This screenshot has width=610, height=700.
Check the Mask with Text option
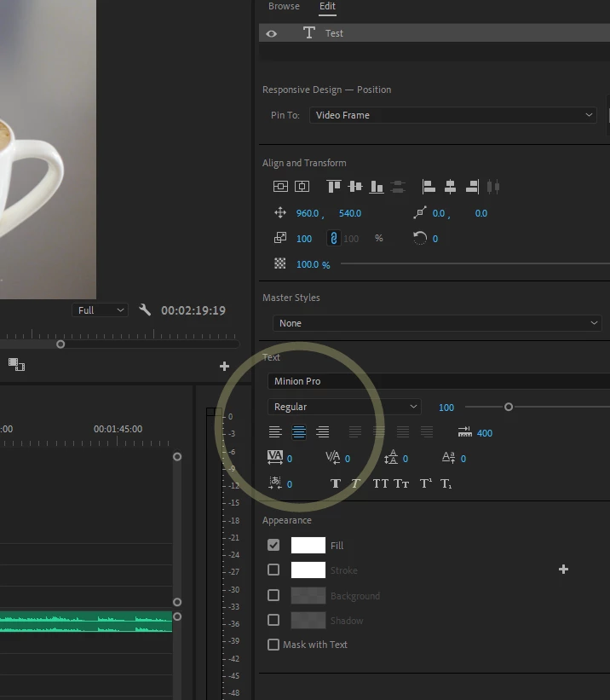(x=273, y=645)
